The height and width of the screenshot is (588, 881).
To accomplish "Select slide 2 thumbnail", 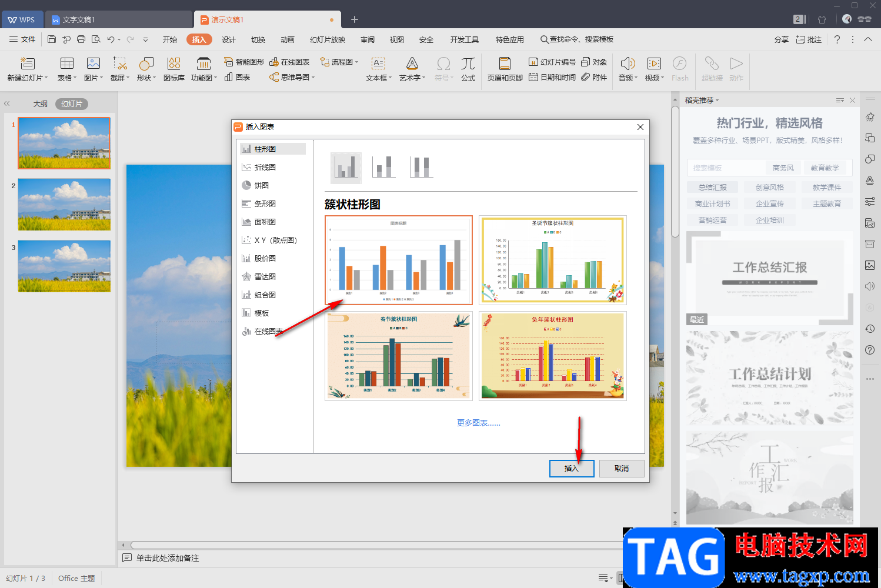I will click(64, 204).
